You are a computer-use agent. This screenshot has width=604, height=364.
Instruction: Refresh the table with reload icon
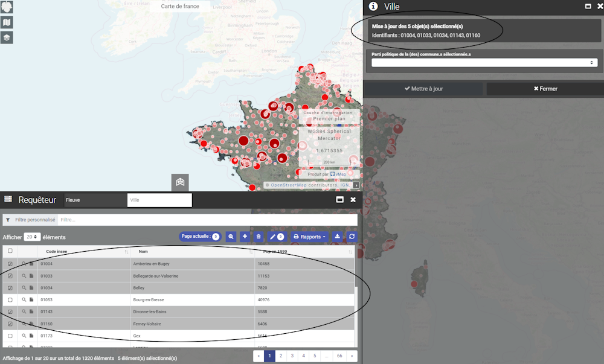click(x=352, y=237)
